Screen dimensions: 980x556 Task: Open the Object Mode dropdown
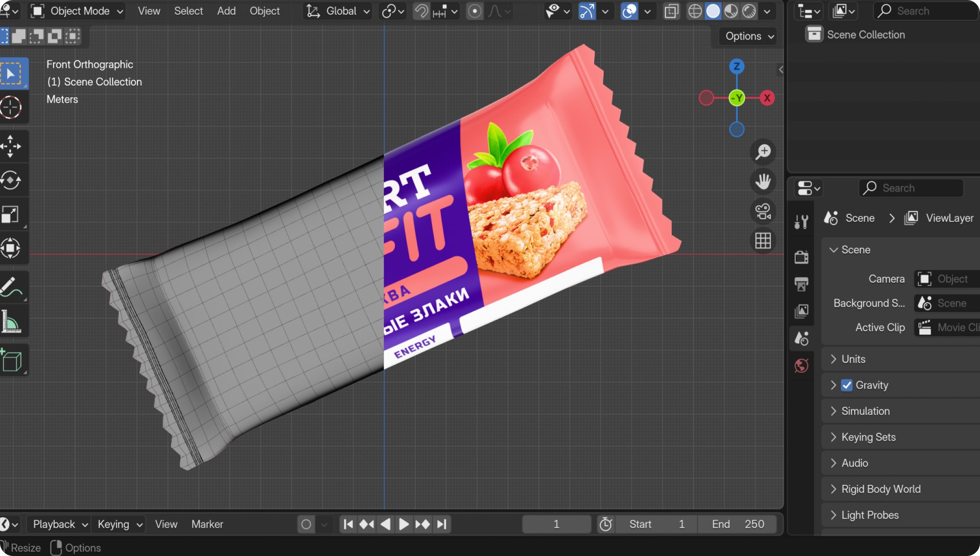78,11
